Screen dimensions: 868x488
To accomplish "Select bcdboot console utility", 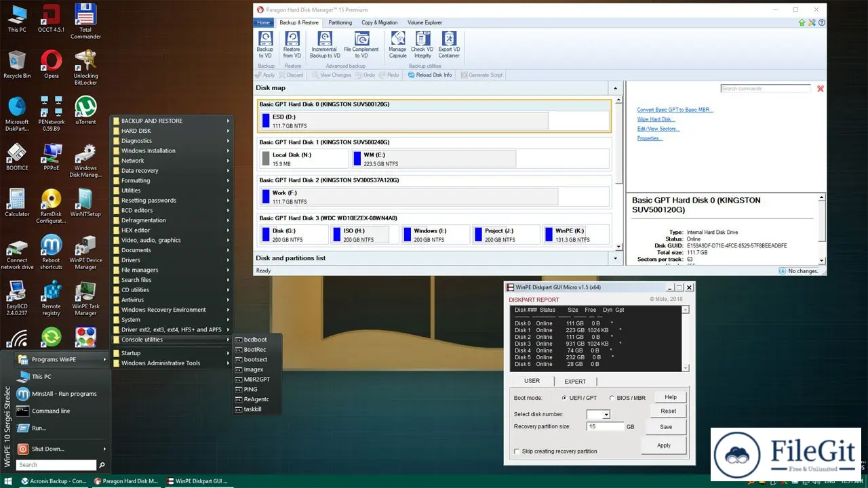I will tap(256, 340).
